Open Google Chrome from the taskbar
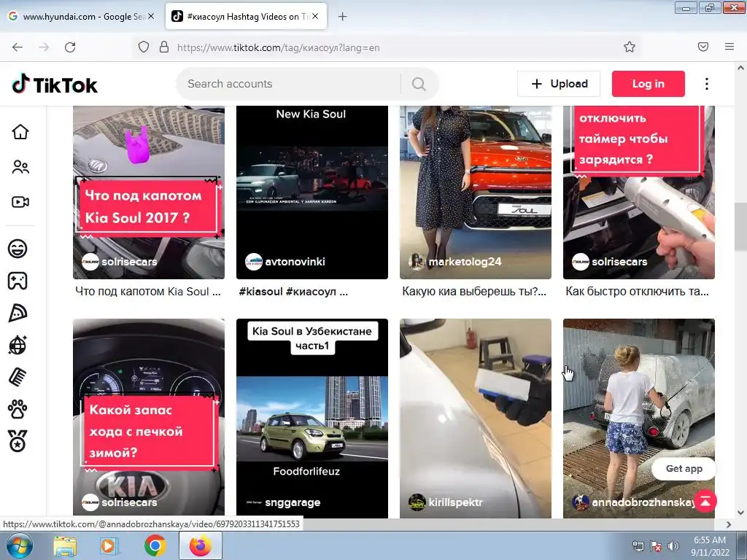747x560 pixels. [x=155, y=546]
